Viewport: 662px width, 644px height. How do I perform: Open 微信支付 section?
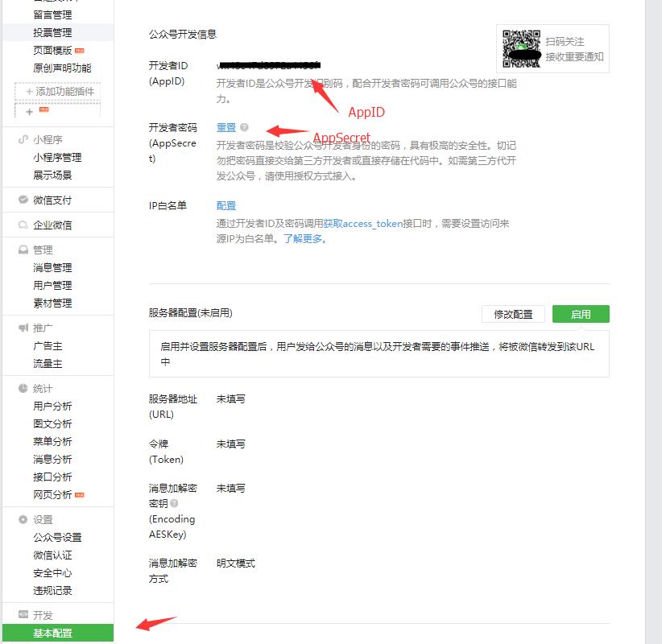52,200
